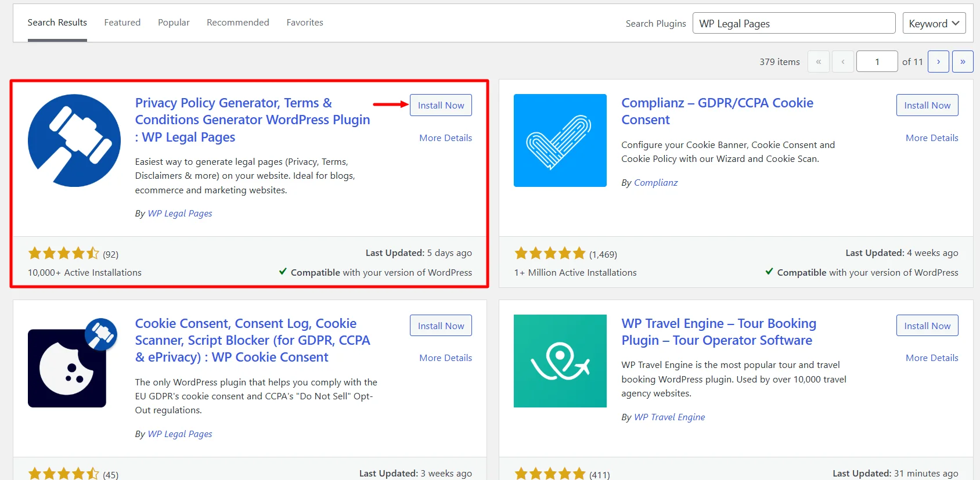Click the WP Travel Engine plugin icon
The height and width of the screenshot is (480, 980).
560,361
